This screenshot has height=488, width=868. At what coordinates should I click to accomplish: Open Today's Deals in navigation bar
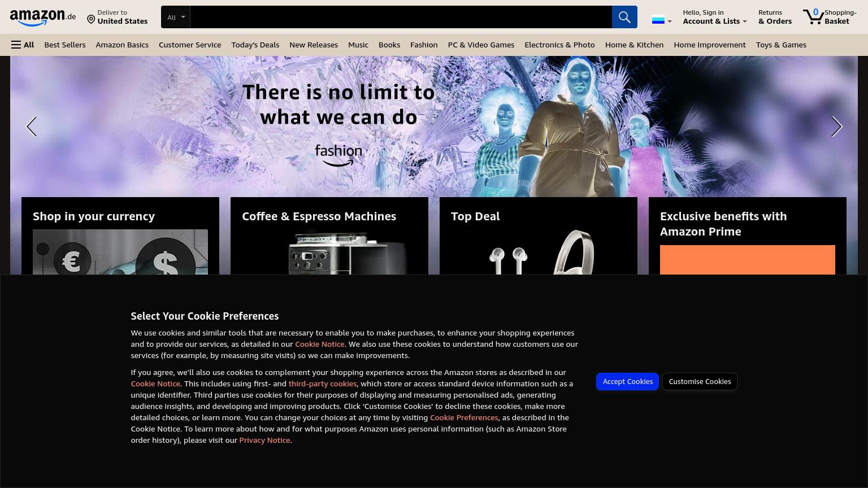pos(255,45)
